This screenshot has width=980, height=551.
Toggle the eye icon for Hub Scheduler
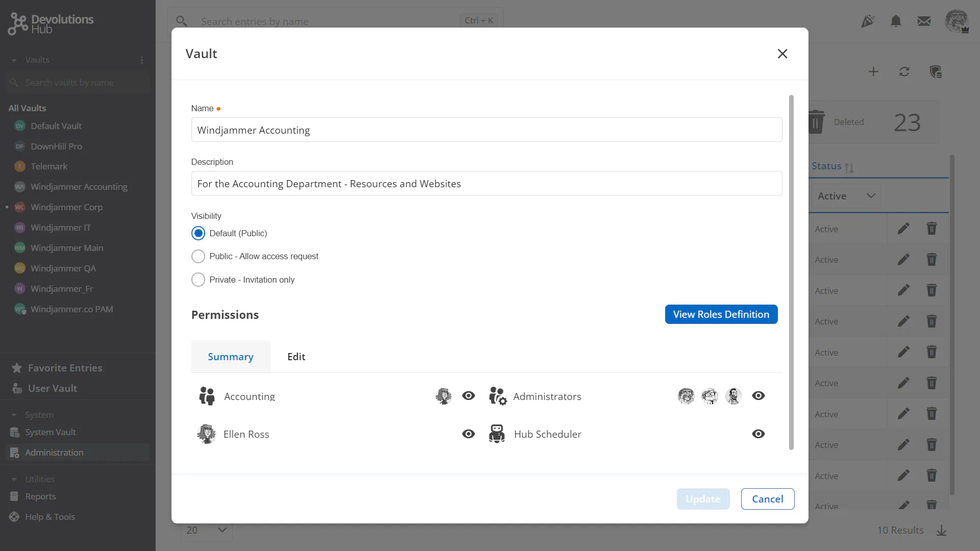758,434
